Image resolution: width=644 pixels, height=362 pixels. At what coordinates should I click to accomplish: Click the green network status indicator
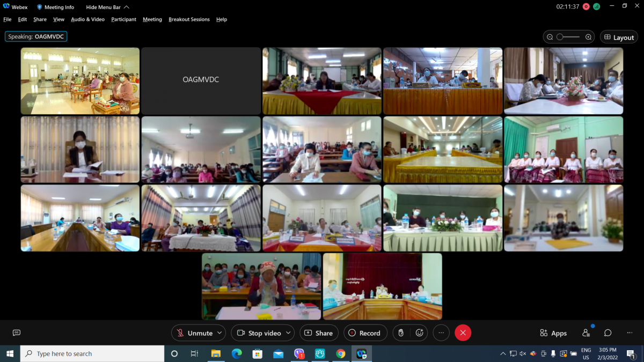[596, 7]
